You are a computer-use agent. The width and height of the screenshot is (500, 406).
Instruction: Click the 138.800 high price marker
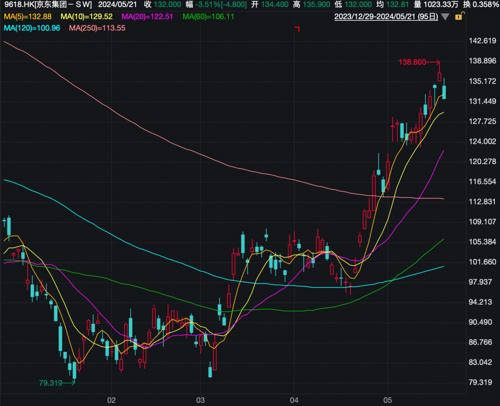[x=412, y=62]
